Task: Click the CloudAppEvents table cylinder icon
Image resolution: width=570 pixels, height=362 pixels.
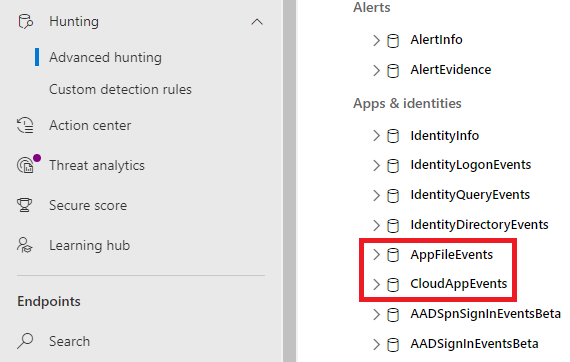Action: pos(393,284)
